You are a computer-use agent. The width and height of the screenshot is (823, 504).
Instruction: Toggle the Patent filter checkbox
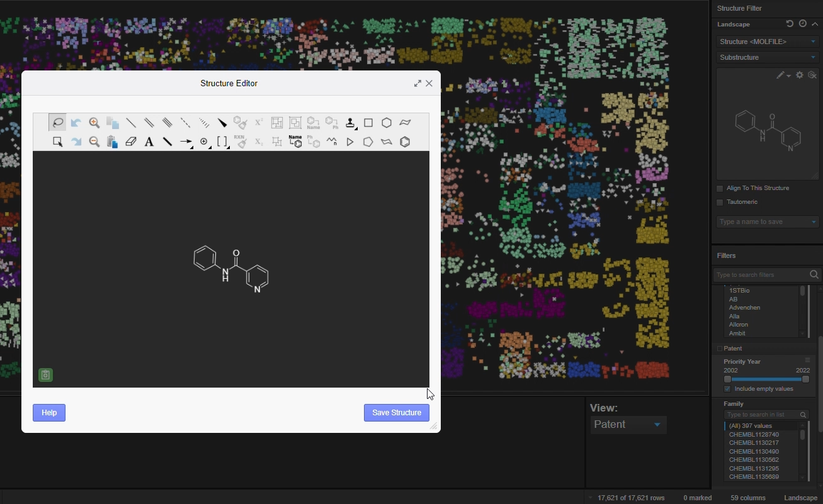pyautogui.click(x=719, y=349)
